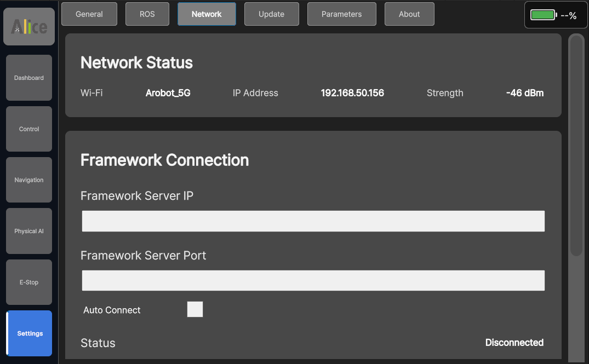Select the Settings sidebar button
This screenshot has width=589, height=364.
click(x=29, y=333)
